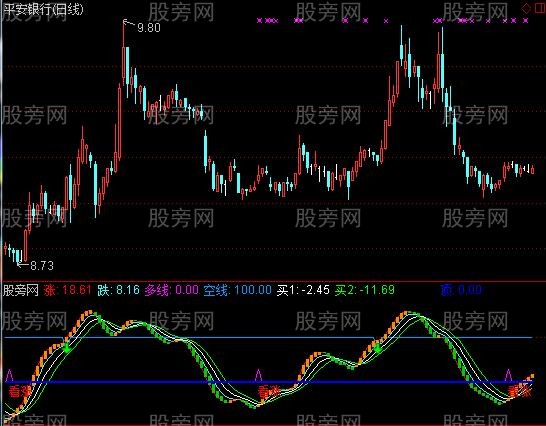
Task: Click the candlestick at the 8.73 low
Action: 18,257
